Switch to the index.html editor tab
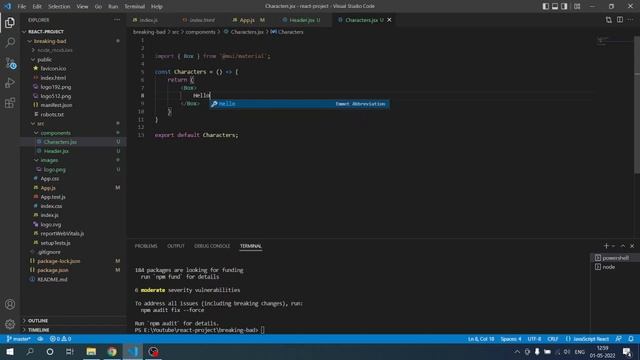 pyautogui.click(x=201, y=20)
